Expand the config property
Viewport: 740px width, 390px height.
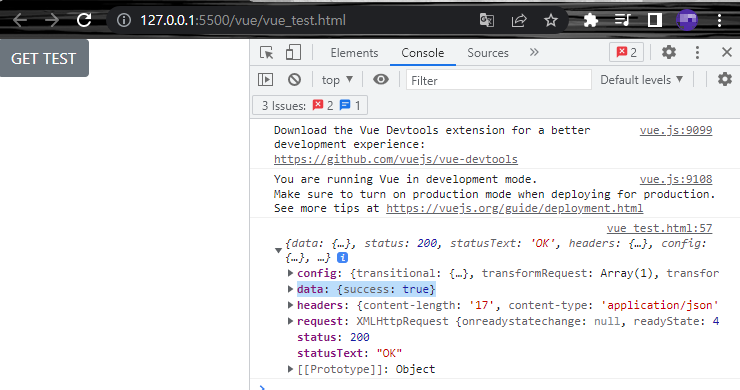(x=290, y=273)
